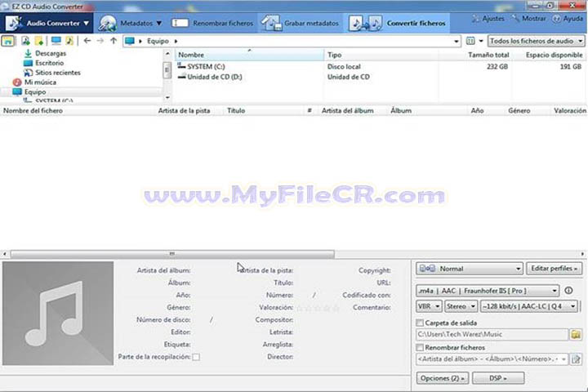This screenshot has width=588, height=392.
Task: Open the Todos los ficheros de audio filter
Action: tap(537, 41)
